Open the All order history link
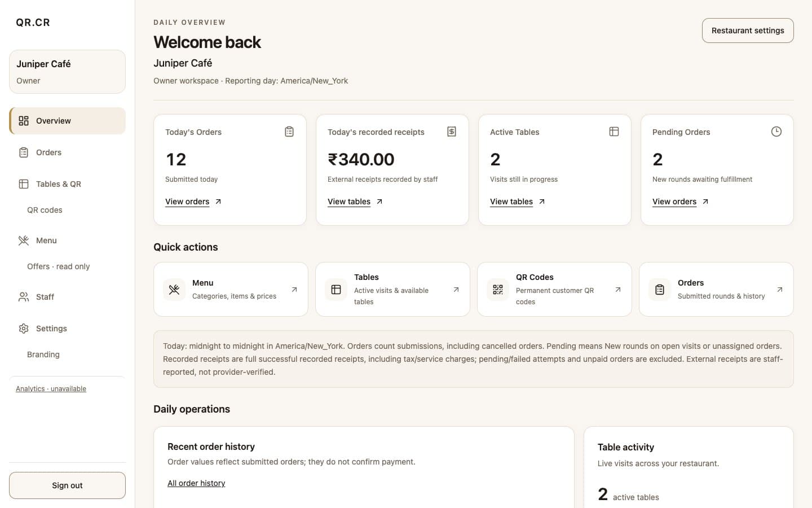The width and height of the screenshot is (812, 508). tap(196, 483)
